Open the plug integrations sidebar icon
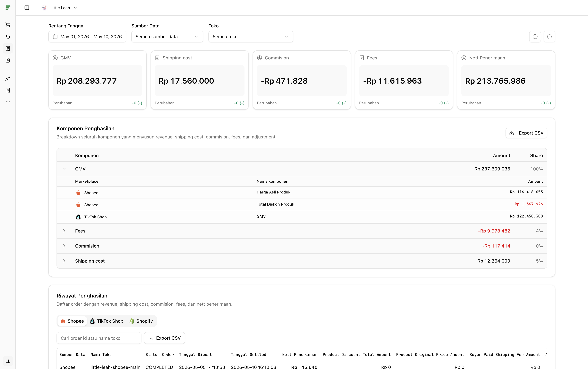Viewport: 588px width, 369px height. (8, 79)
